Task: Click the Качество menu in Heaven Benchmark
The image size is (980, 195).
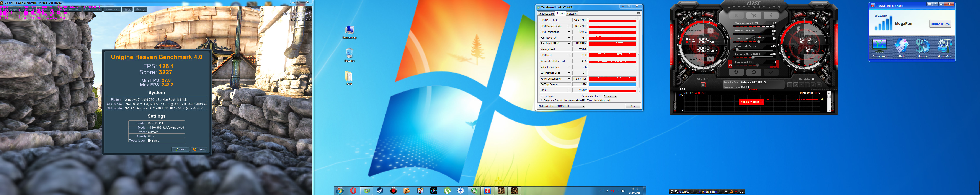Action: (112, 9)
